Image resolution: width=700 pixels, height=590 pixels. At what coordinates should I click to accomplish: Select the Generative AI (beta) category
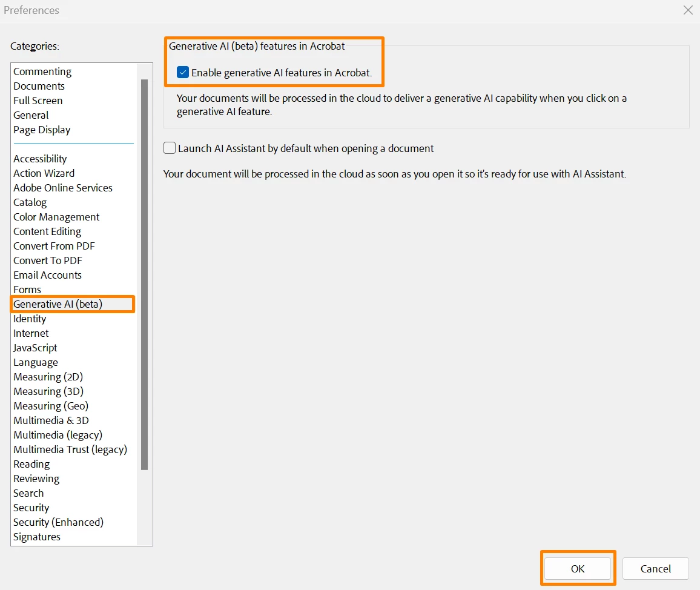(58, 304)
